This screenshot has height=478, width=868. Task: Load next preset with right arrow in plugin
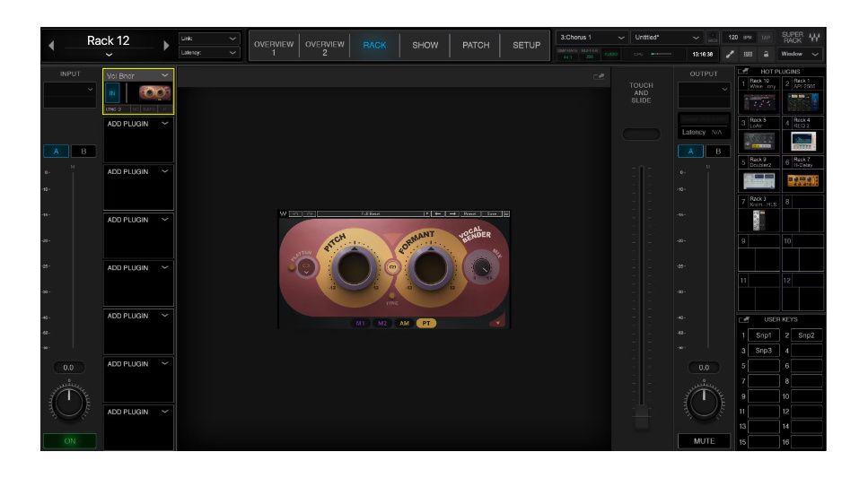point(452,213)
